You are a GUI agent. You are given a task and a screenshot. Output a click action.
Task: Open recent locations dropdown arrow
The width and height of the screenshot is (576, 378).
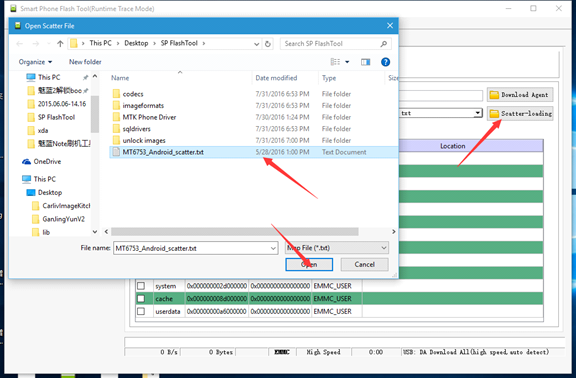click(x=48, y=44)
